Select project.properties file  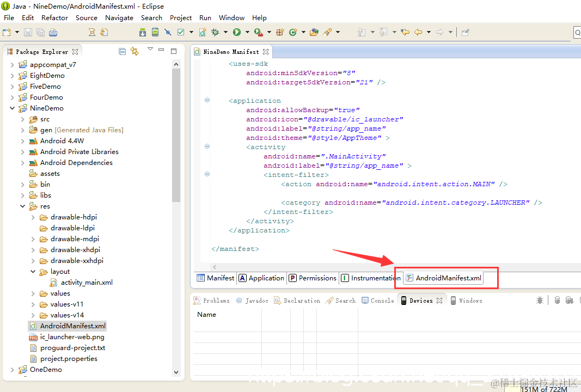63,359
